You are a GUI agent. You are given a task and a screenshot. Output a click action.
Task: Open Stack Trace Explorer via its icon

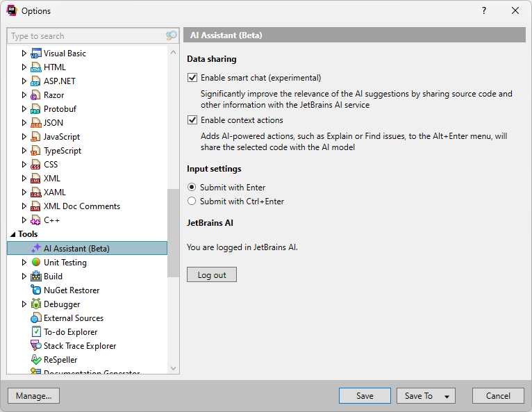(x=36, y=346)
